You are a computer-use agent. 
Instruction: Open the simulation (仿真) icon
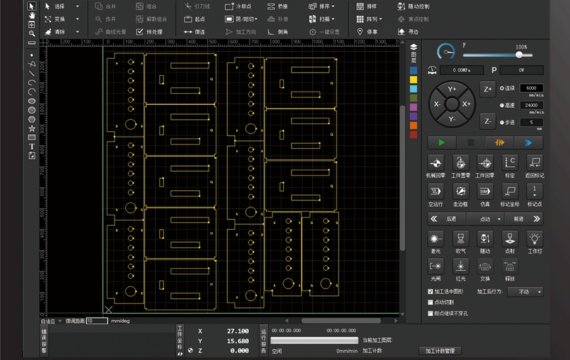tap(485, 191)
